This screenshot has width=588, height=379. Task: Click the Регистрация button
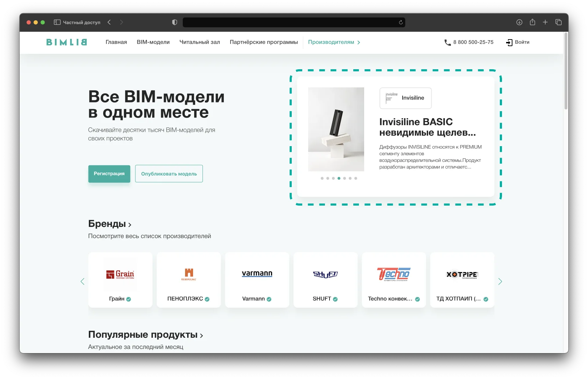(109, 174)
